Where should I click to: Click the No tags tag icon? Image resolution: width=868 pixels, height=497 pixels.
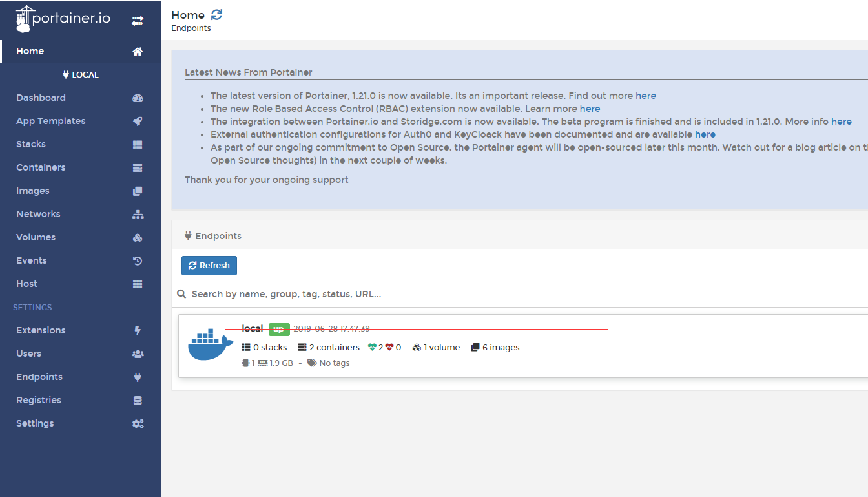312,363
